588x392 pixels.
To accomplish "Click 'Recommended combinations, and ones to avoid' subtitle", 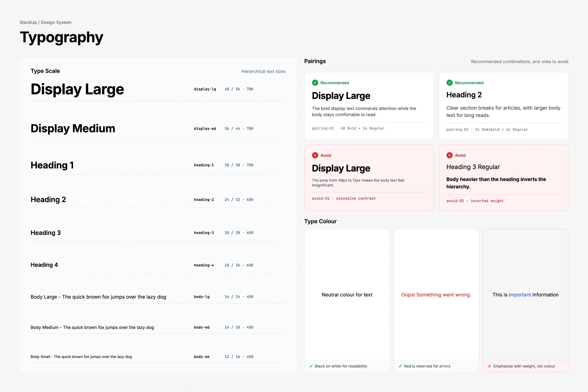I will (x=520, y=62).
